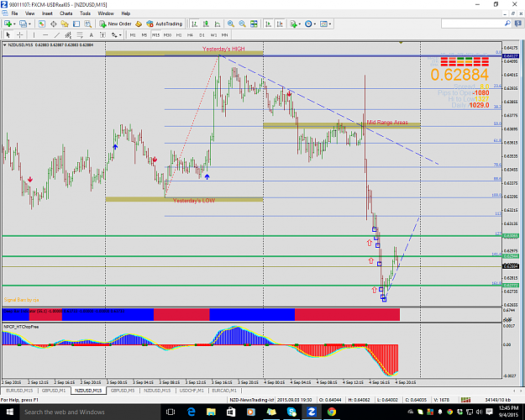Click the chart shift triangle marker
The width and height of the screenshot is (525, 420).
401,43
